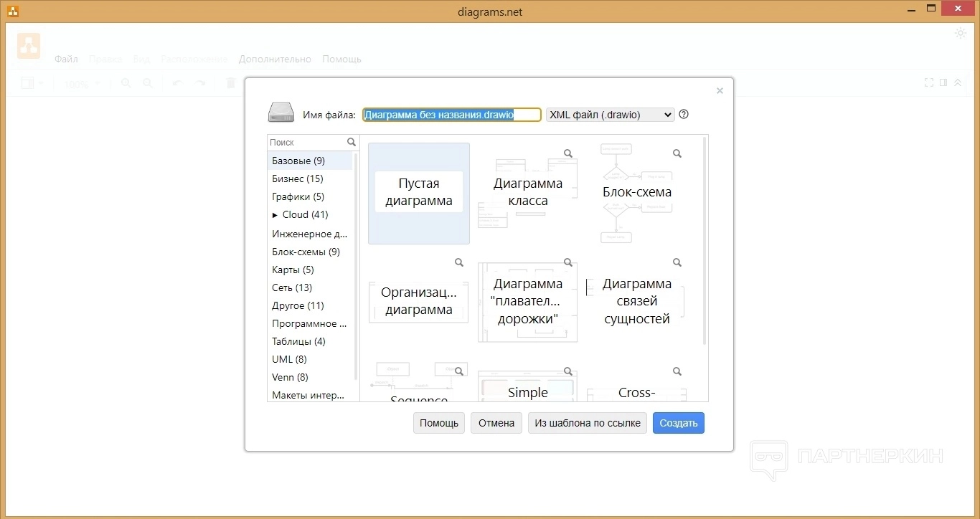Click the file name input field
Image resolution: width=980 pixels, height=519 pixels.
pos(451,115)
